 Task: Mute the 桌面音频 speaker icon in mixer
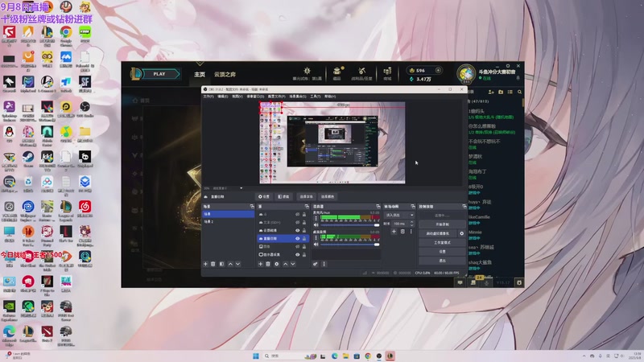[x=316, y=245]
